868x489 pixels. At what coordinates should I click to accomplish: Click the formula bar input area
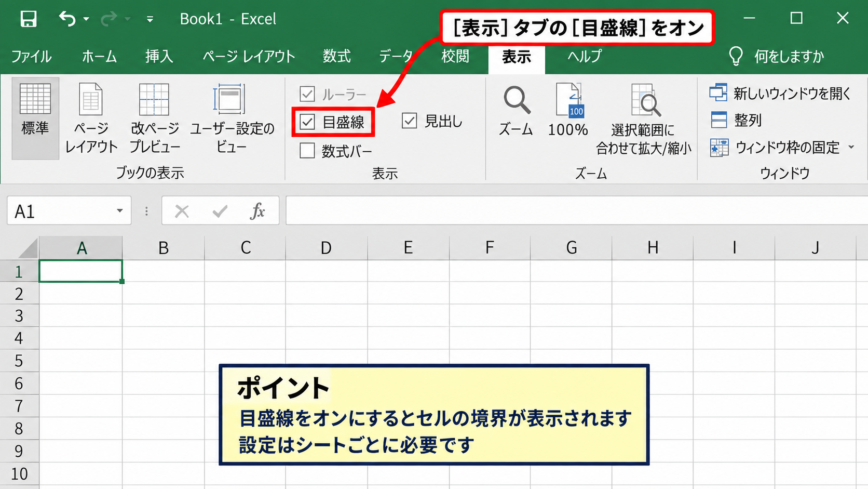coord(576,210)
